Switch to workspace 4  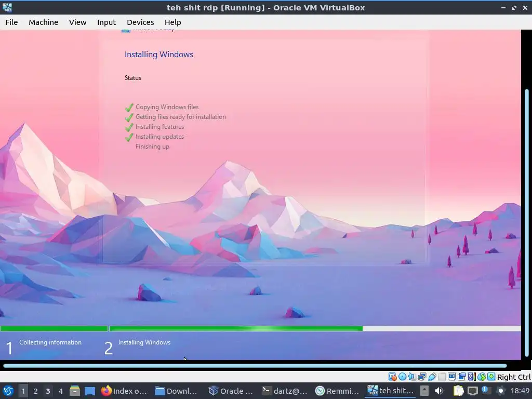tap(61, 391)
